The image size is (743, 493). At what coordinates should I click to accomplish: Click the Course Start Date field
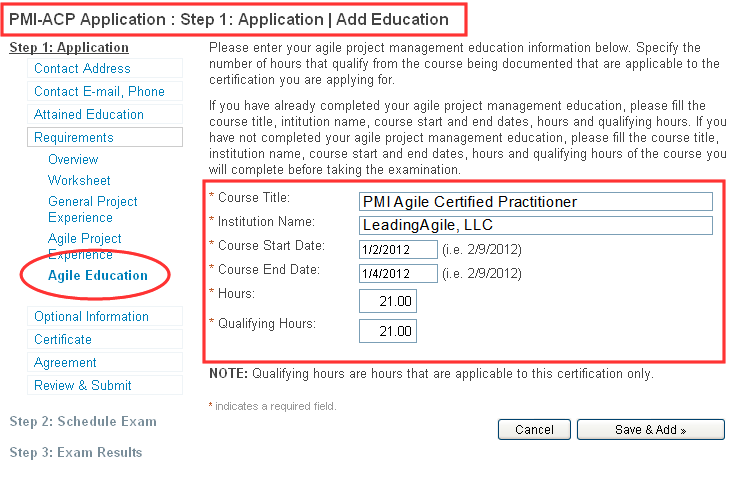[398, 249]
